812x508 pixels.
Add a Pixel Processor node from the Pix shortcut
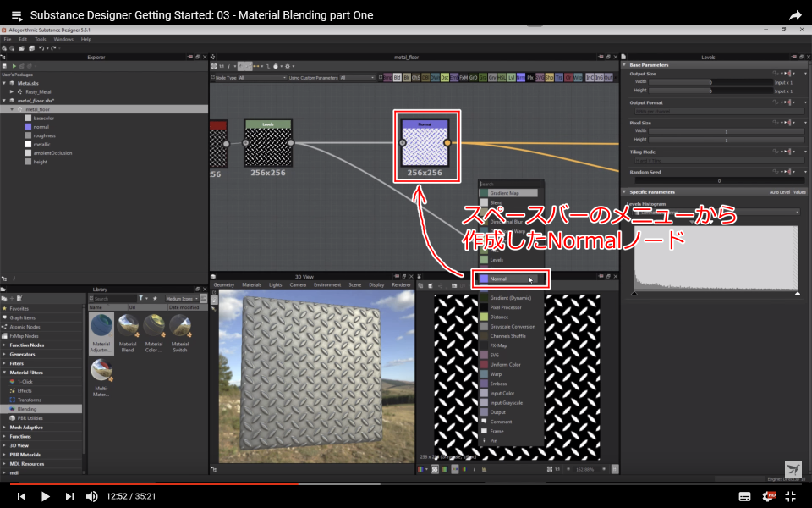click(x=530, y=78)
